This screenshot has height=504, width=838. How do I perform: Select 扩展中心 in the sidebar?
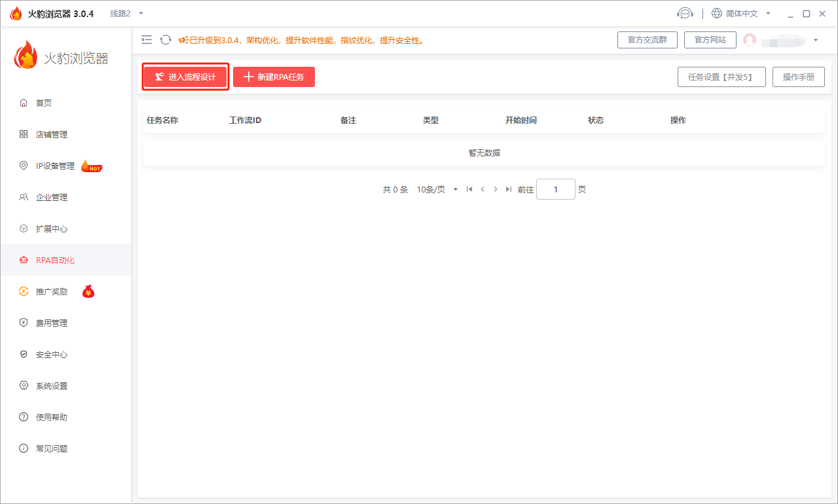click(x=52, y=228)
